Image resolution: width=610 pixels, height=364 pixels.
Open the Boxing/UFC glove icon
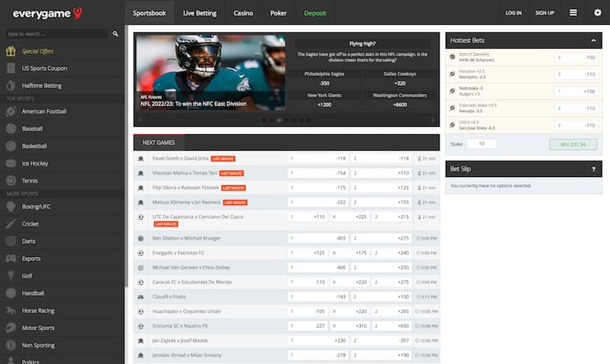click(x=11, y=207)
